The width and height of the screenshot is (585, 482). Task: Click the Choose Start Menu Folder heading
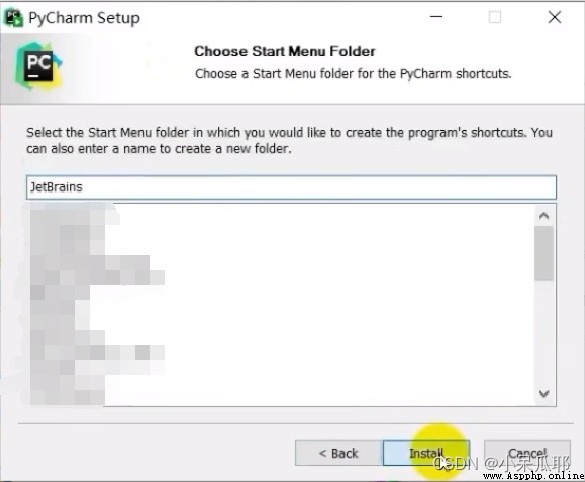pyautogui.click(x=285, y=51)
